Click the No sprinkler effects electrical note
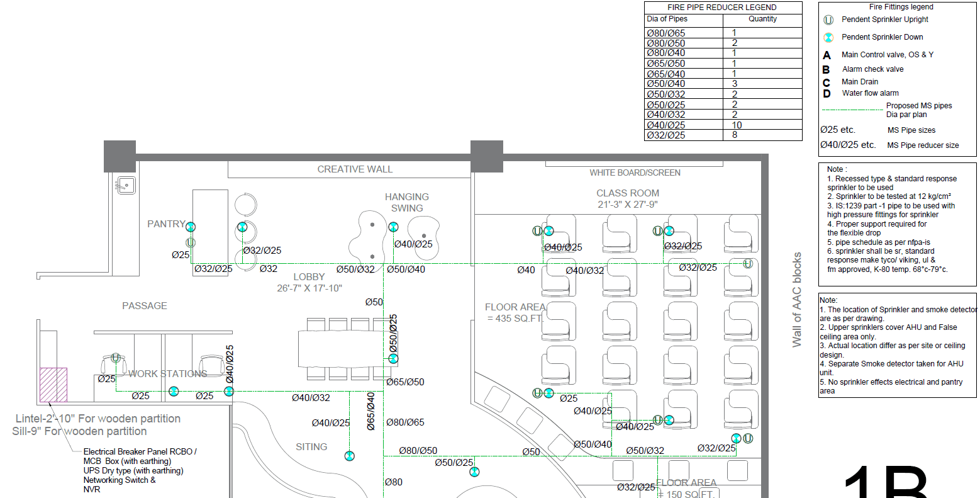 pyautogui.click(x=891, y=387)
